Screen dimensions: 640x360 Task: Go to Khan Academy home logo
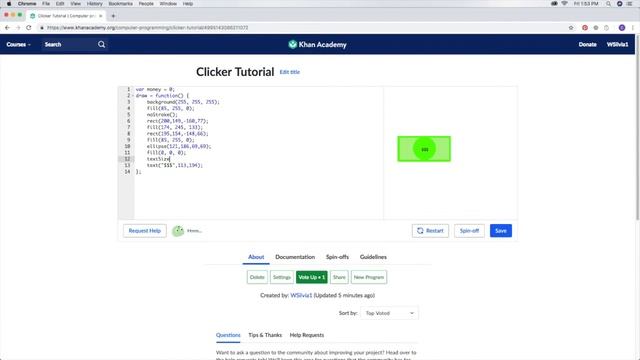(x=317, y=44)
